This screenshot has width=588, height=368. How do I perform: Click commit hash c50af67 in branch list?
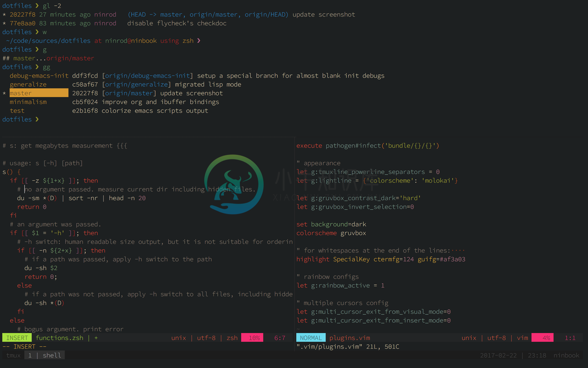(85, 84)
